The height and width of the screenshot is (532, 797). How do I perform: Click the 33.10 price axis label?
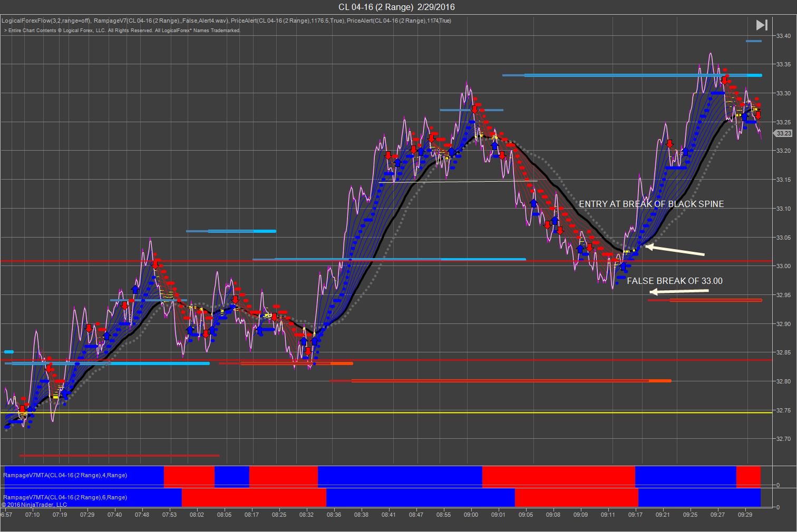point(783,209)
